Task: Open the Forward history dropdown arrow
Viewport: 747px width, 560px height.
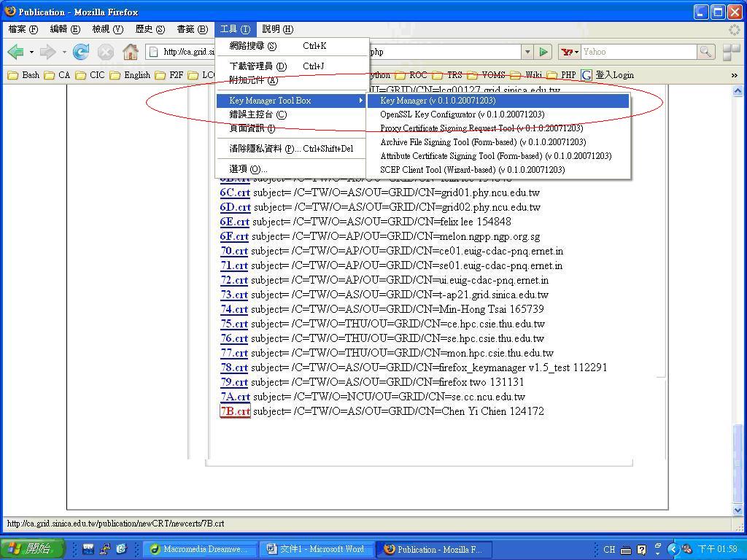Action: (64, 52)
